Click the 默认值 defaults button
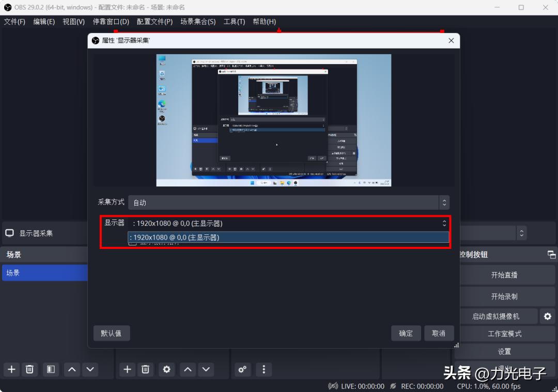This screenshot has width=558, height=392. click(x=111, y=333)
